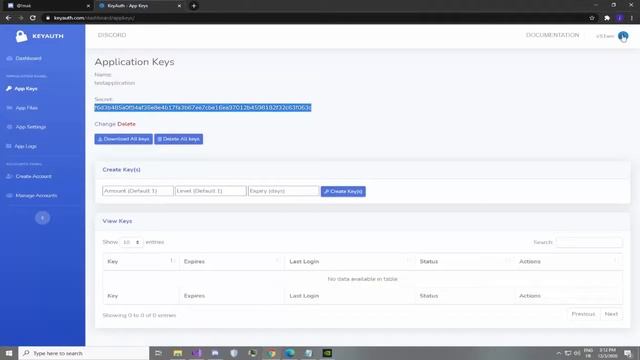Screen dimensions: 640x360
Task: Click the Create Key(s) button
Action: (343, 191)
